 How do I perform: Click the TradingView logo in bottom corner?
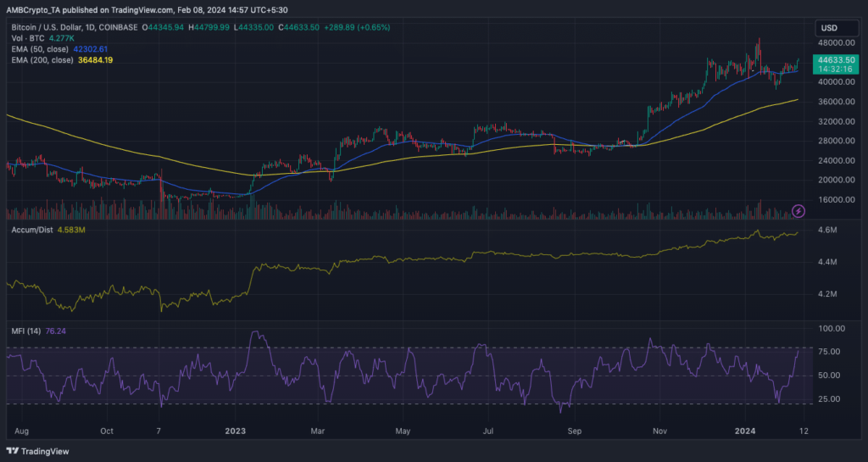42,451
